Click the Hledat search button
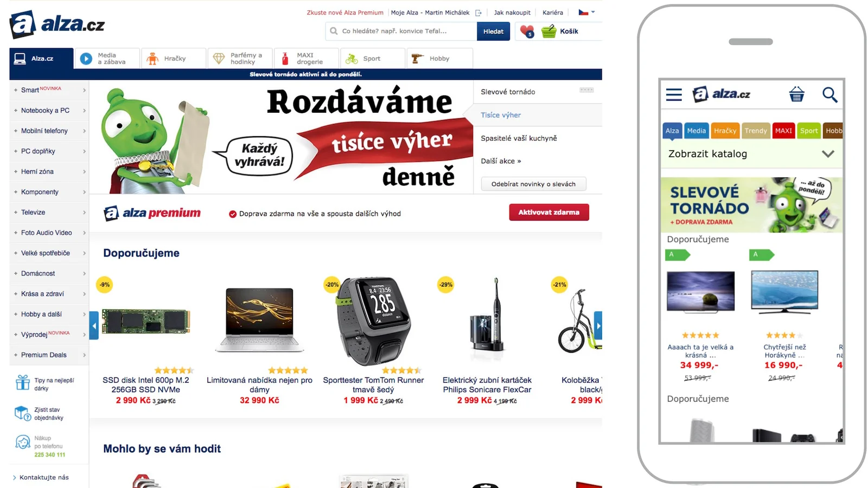 tap(493, 31)
